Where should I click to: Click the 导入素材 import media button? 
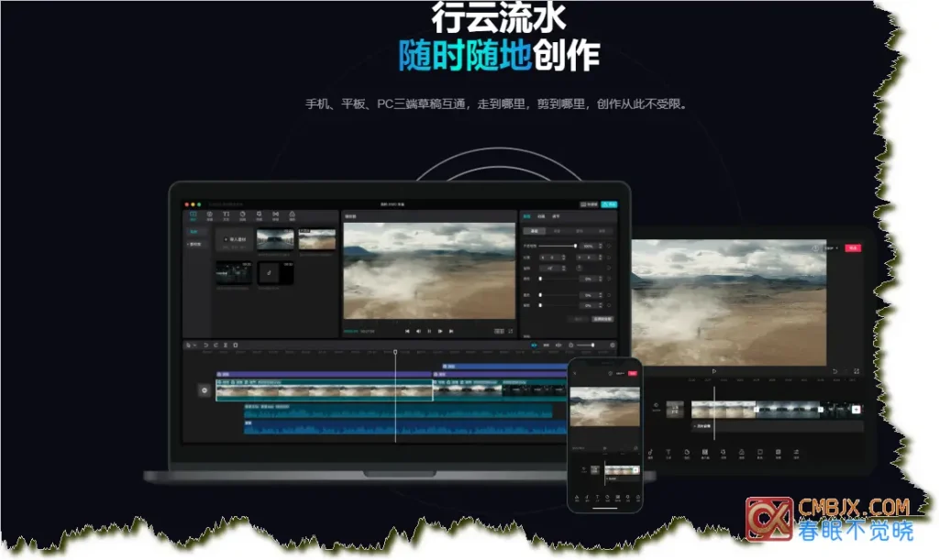[234, 239]
